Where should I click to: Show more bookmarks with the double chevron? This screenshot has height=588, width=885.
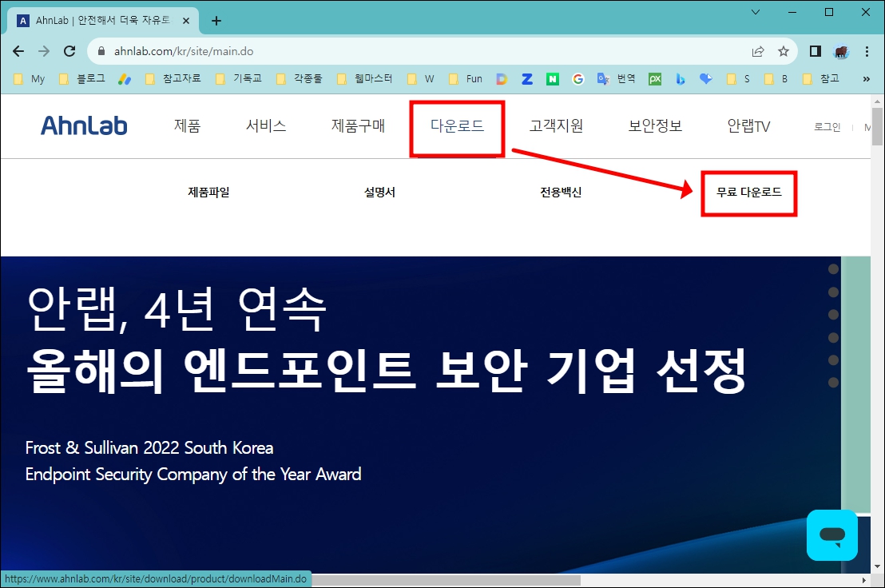pos(867,79)
